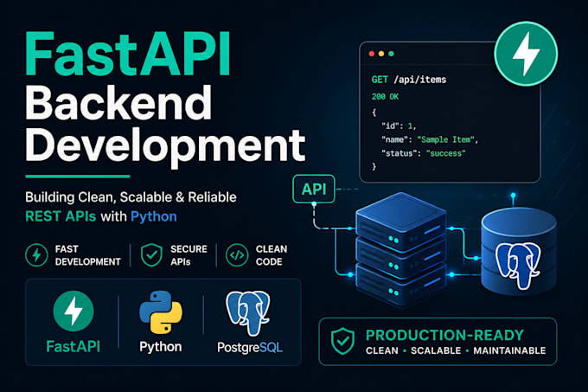
Task: Click the blue word 'Python' in the subtitle
Action: click(154, 217)
